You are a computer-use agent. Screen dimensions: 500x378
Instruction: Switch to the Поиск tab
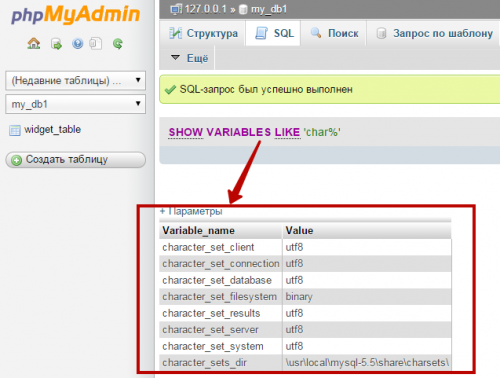(x=334, y=33)
